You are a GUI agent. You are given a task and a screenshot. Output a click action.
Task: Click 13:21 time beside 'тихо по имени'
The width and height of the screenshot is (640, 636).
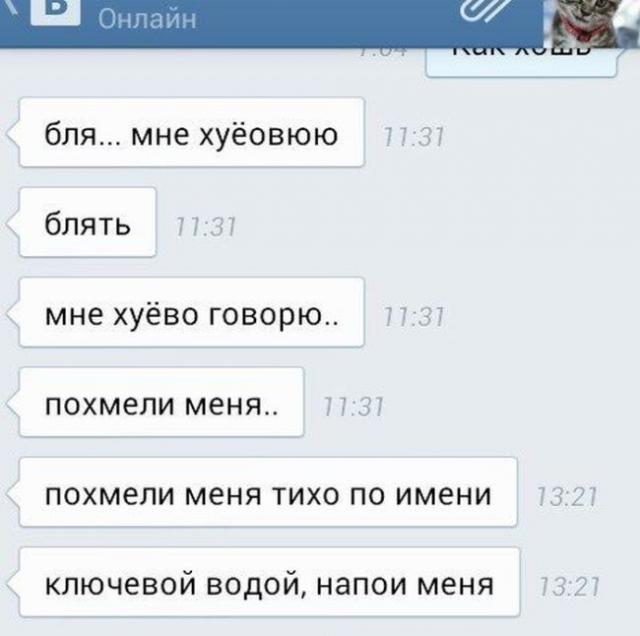[x=567, y=497]
